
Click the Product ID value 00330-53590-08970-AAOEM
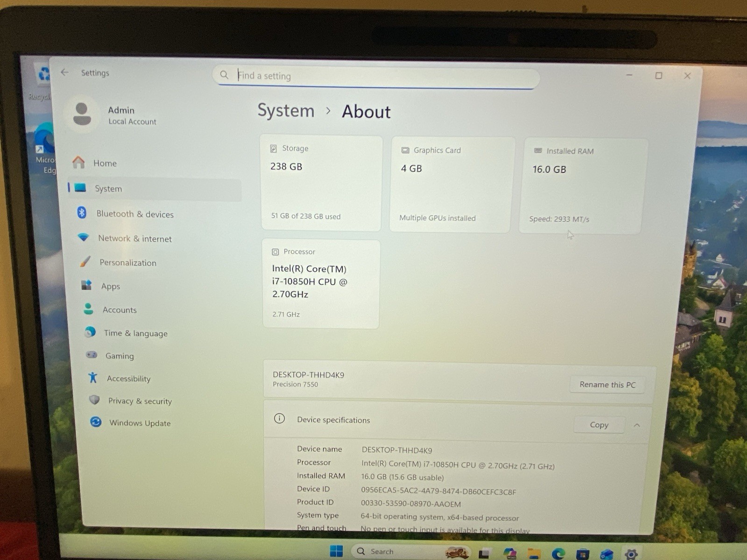(x=411, y=504)
